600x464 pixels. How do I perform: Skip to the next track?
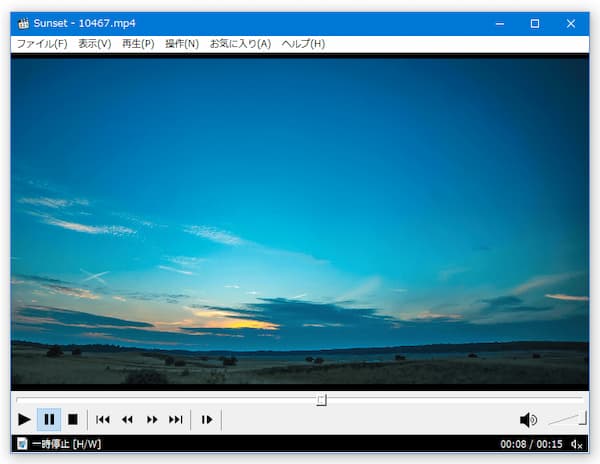(x=176, y=420)
